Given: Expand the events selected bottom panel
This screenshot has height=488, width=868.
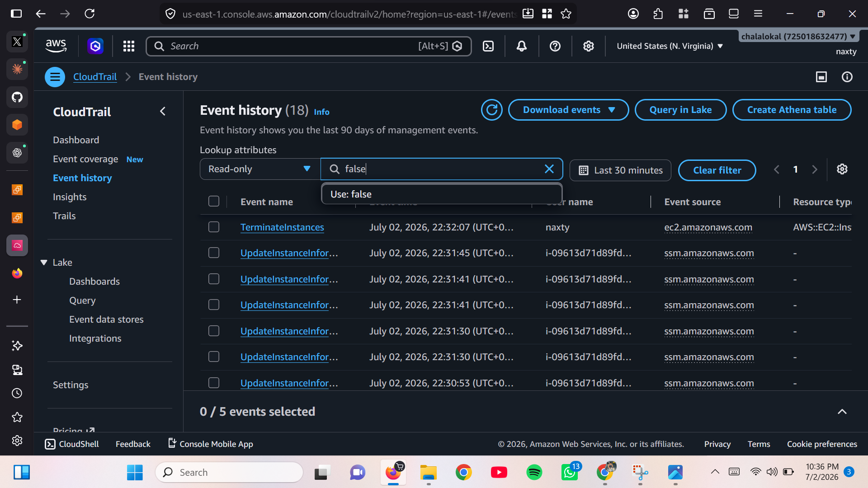Looking at the screenshot, I should [842, 412].
